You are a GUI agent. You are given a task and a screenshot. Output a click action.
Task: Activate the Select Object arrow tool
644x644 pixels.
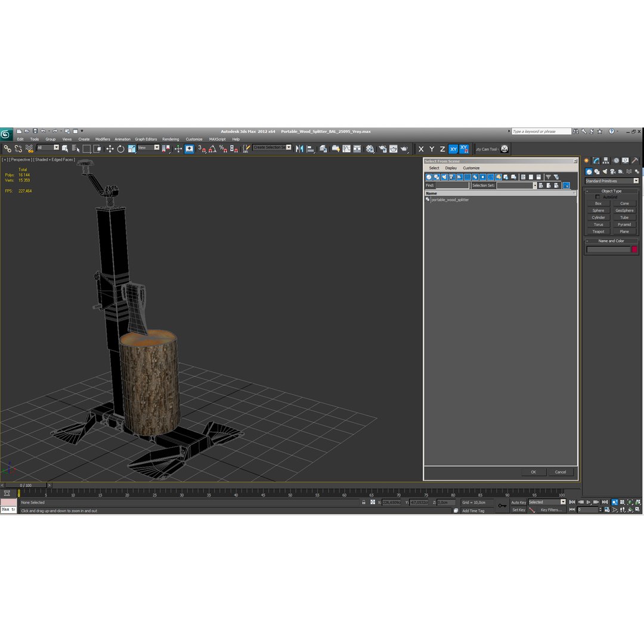coord(65,148)
